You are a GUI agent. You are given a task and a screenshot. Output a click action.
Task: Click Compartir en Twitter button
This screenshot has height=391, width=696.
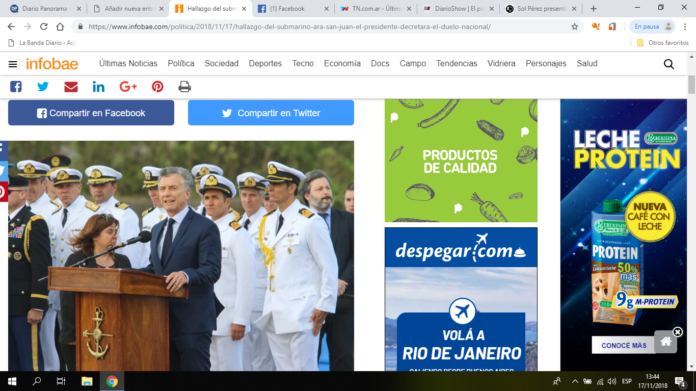point(271,113)
